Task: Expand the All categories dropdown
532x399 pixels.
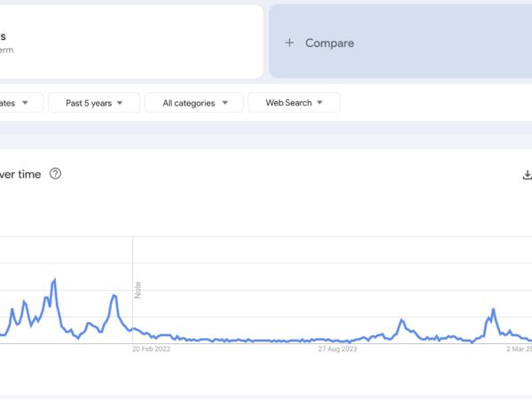Action: 194,103
